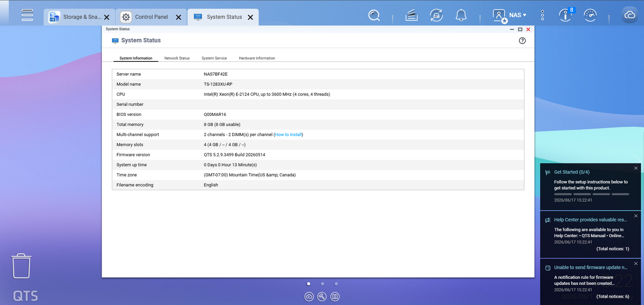Close the Control Panel tab
644x305 pixels.
pyautogui.click(x=178, y=17)
